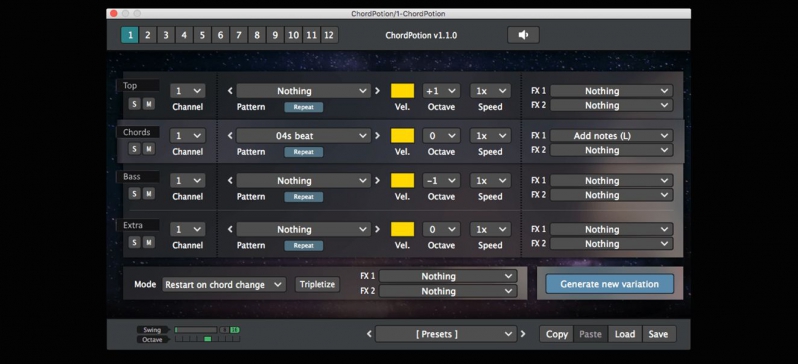Open the Top row Pattern dropdown
Image resolution: width=798 pixels, height=364 pixels.
[x=303, y=91]
